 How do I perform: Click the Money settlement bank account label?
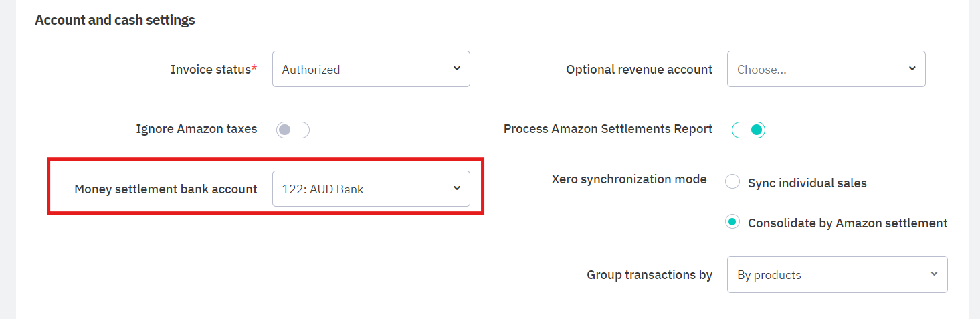tap(165, 189)
